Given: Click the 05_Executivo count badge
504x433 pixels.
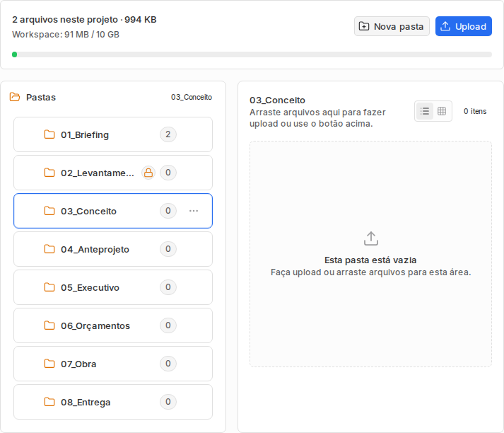Looking at the screenshot, I should point(168,287).
